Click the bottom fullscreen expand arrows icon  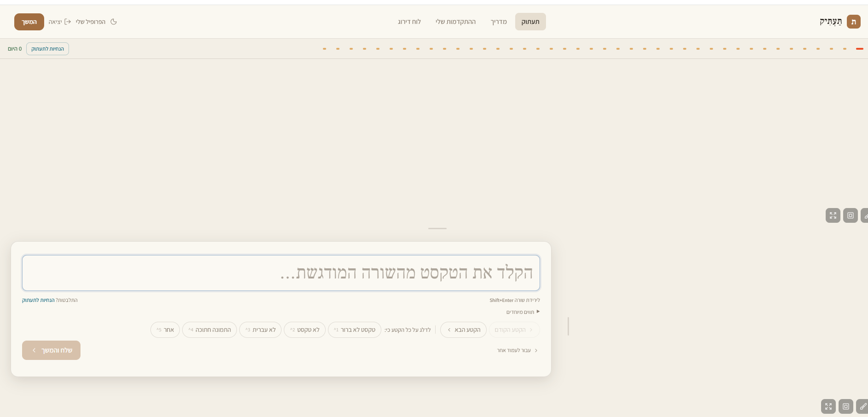828,406
